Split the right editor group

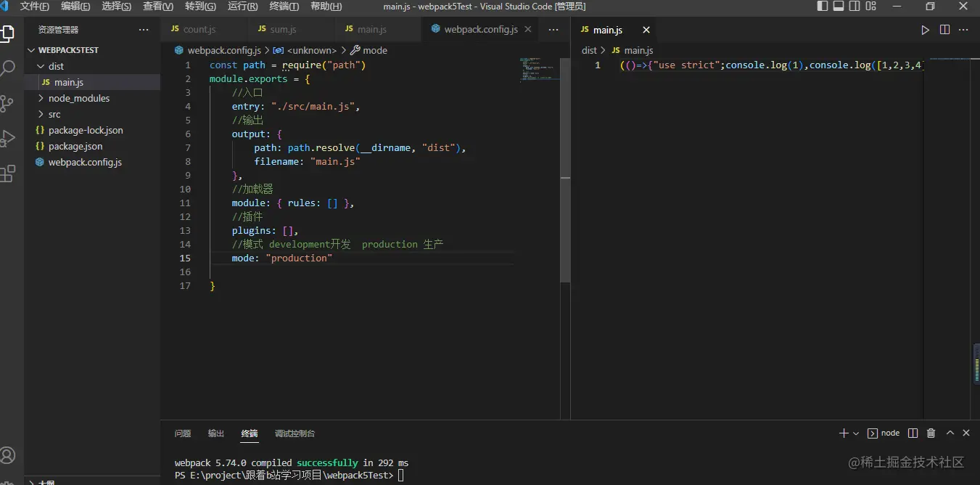click(x=944, y=30)
